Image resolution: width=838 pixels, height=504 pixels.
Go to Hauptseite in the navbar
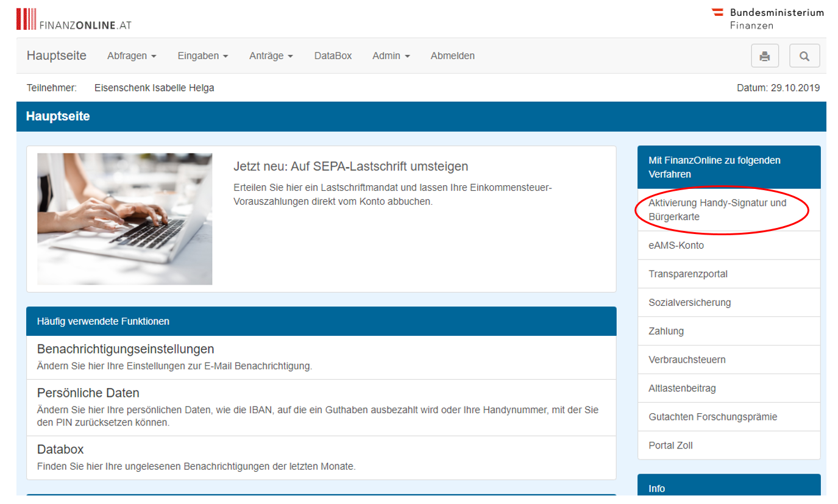[57, 56]
